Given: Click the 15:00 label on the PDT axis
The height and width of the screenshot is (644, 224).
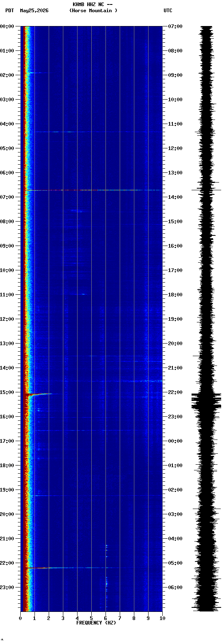Looking at the screenshot, I should 7,392.
